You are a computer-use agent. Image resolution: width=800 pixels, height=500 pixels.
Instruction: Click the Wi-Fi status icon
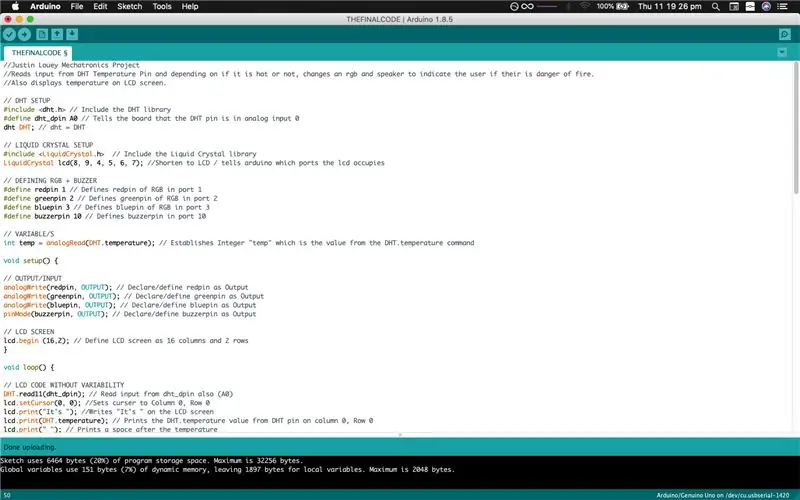(x=585, y=6)
